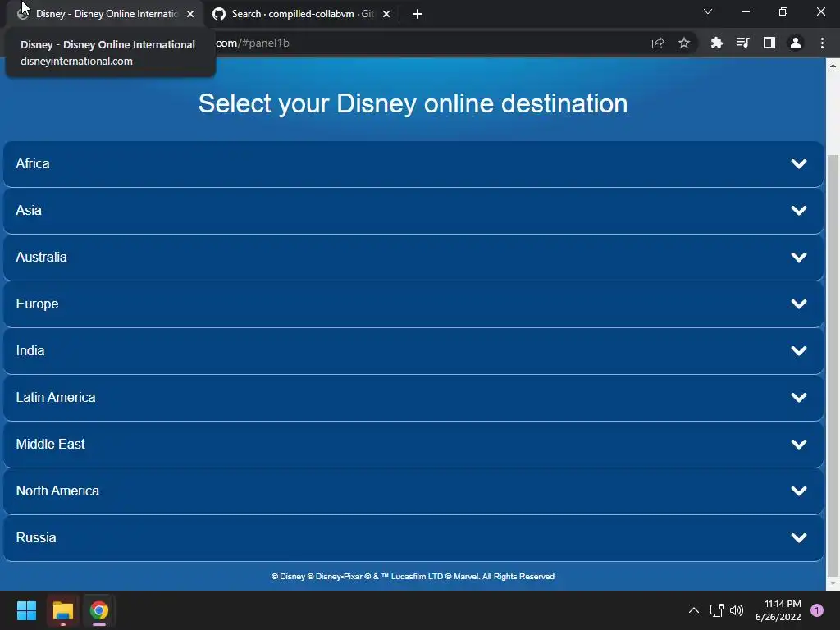This screenshot has width=840, height=630.
Task: Click the share this page icon
Action: 658,43
